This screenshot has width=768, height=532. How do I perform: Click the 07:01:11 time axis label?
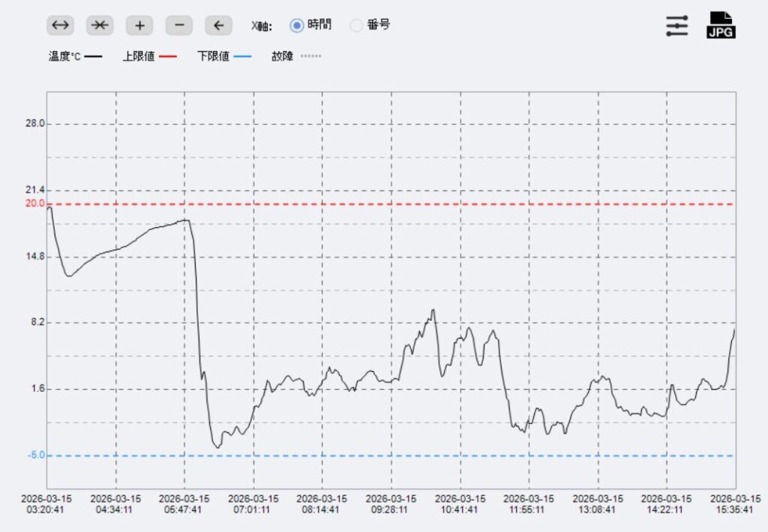click(x=253, y=504)
